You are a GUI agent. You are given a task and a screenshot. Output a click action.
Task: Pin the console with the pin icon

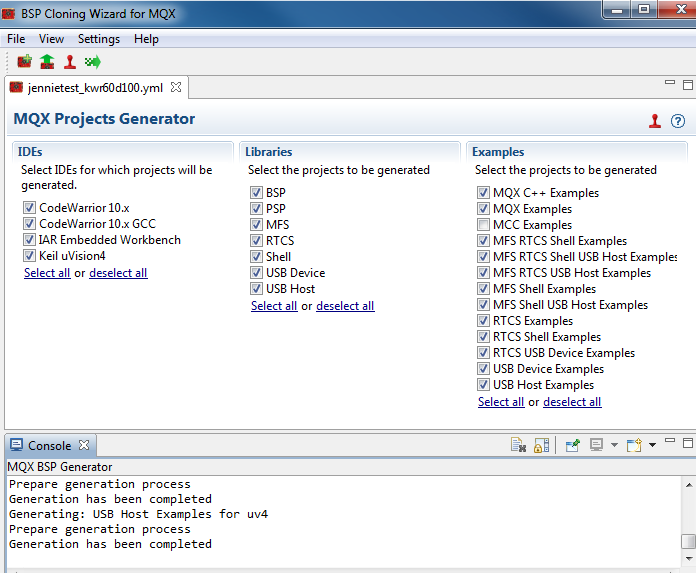coord(573,445)
